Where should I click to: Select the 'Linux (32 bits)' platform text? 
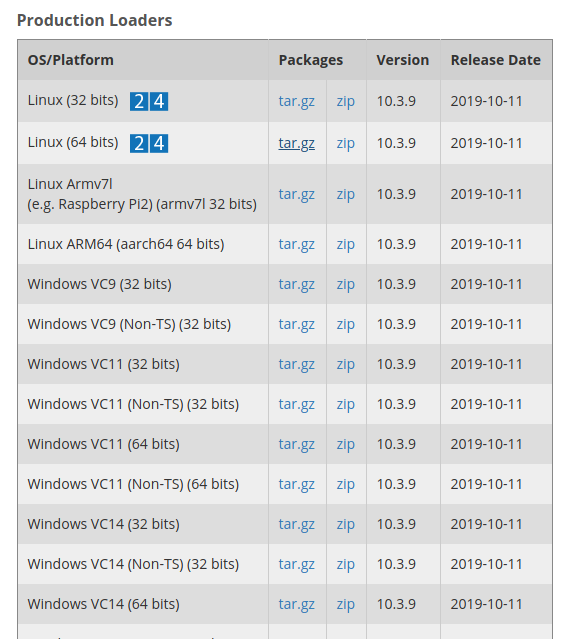pos(73,101)
